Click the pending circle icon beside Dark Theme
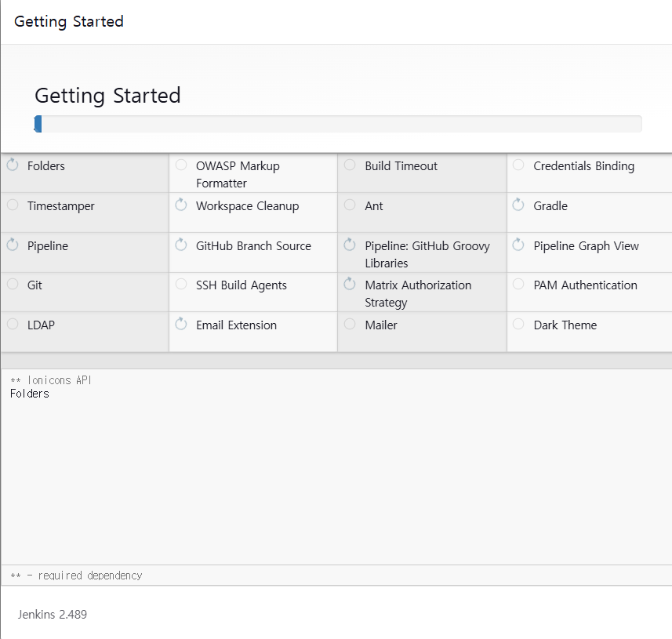 (x=518, y=324)
